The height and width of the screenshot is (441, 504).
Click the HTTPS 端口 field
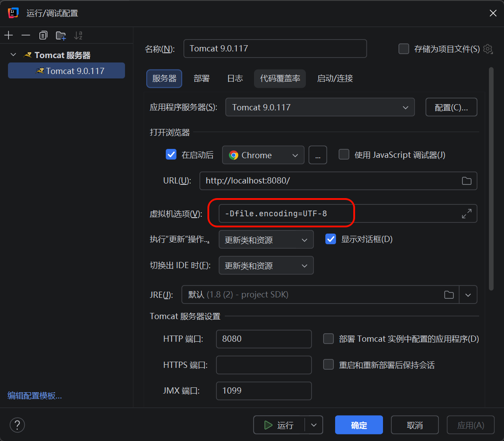pyautogui.click(x=264, y=365)
